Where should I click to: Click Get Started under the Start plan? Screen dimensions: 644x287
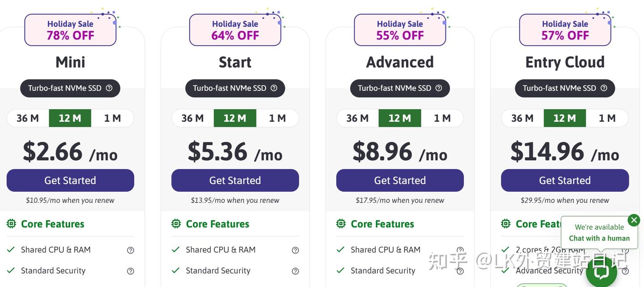[x=235, y=180]
